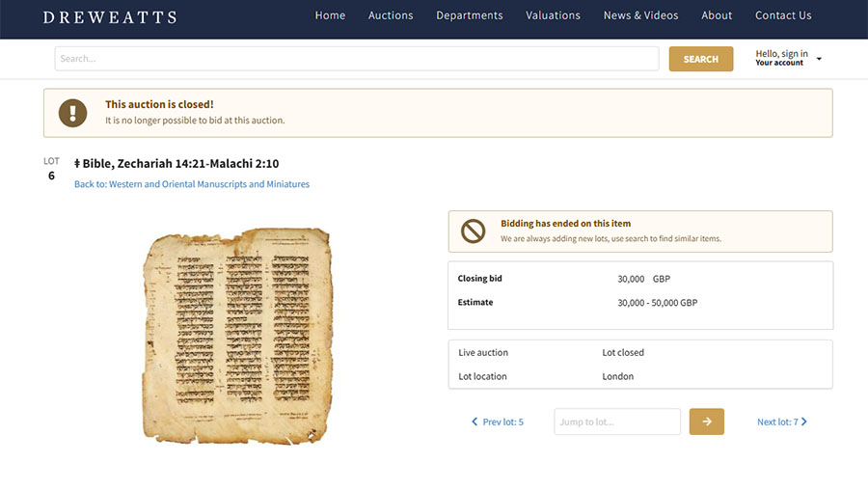Click the auction closed warning icon

(72, 113)
